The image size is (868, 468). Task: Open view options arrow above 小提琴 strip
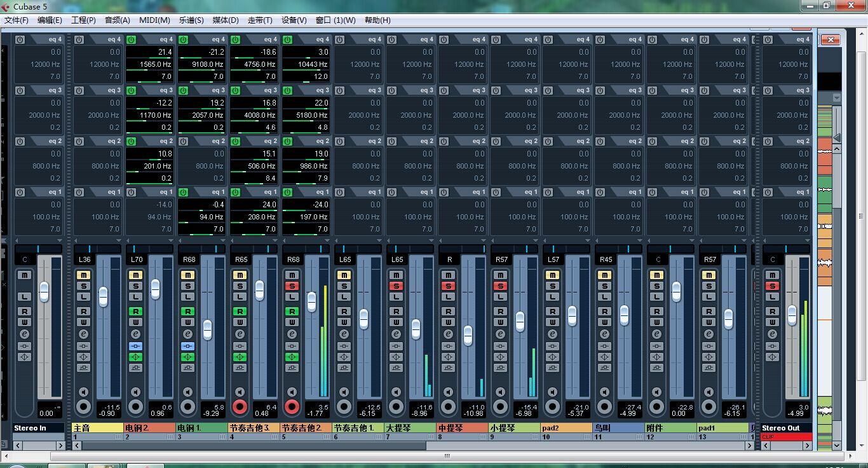[536, 240]
